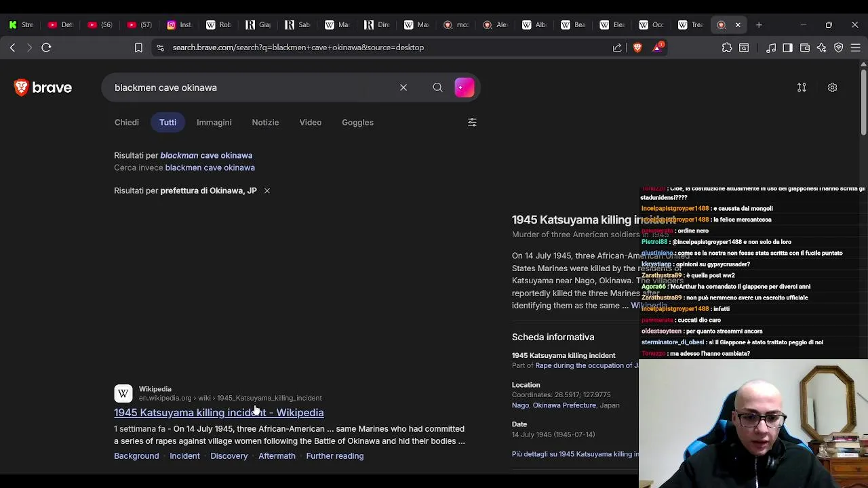
Task: Open Brave VPN shield icon
Action: tap(839, 47)
